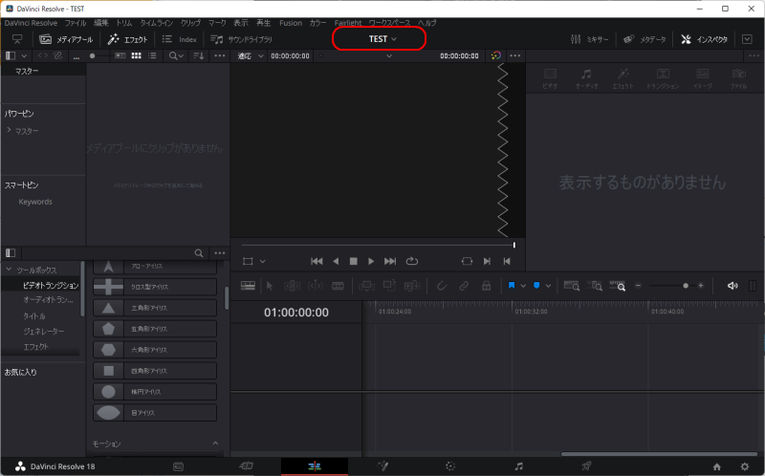765x476 pixels.
Task: Switch media pool to list view
Action: tap(152, 56)
